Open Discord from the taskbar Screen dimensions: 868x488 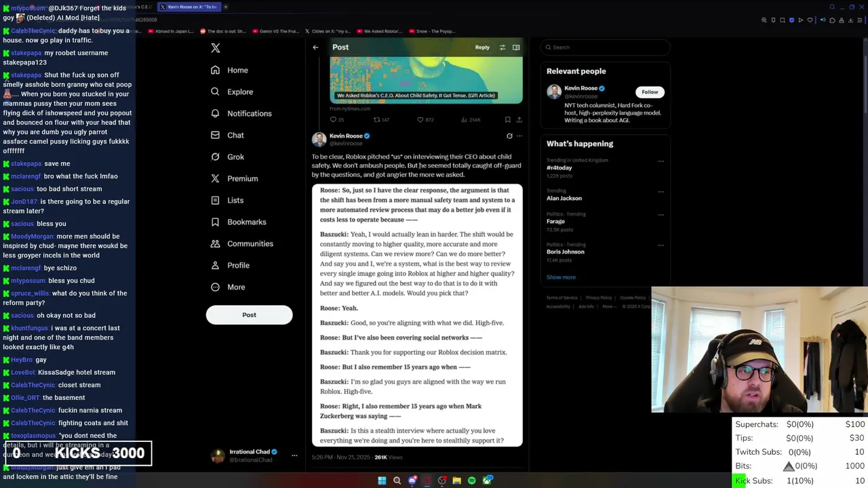412,481
